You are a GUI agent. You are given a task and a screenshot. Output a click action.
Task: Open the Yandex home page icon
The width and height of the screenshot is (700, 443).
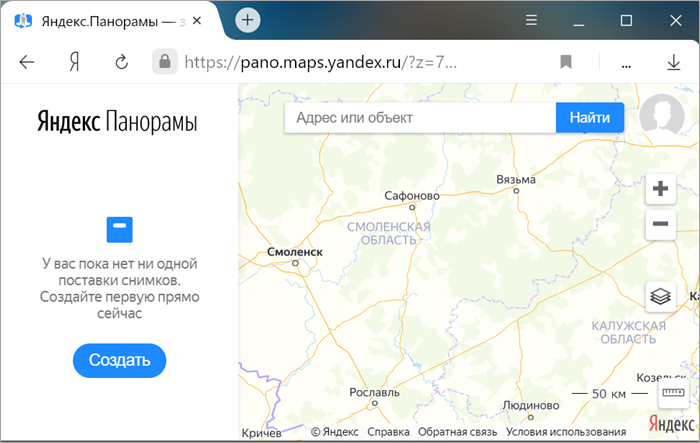(x=74, y=62)
